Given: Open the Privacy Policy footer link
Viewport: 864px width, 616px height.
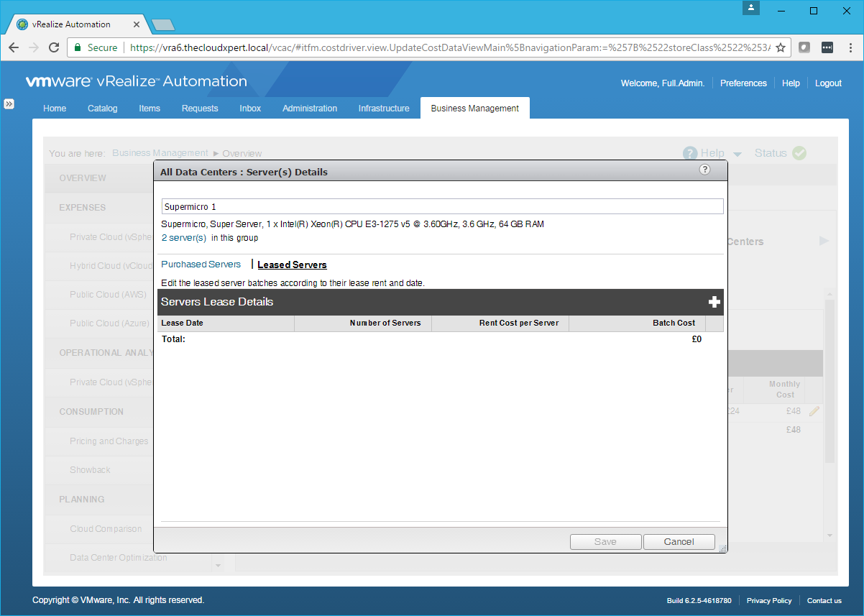Looking at the screenshot, I should [768, 600].
